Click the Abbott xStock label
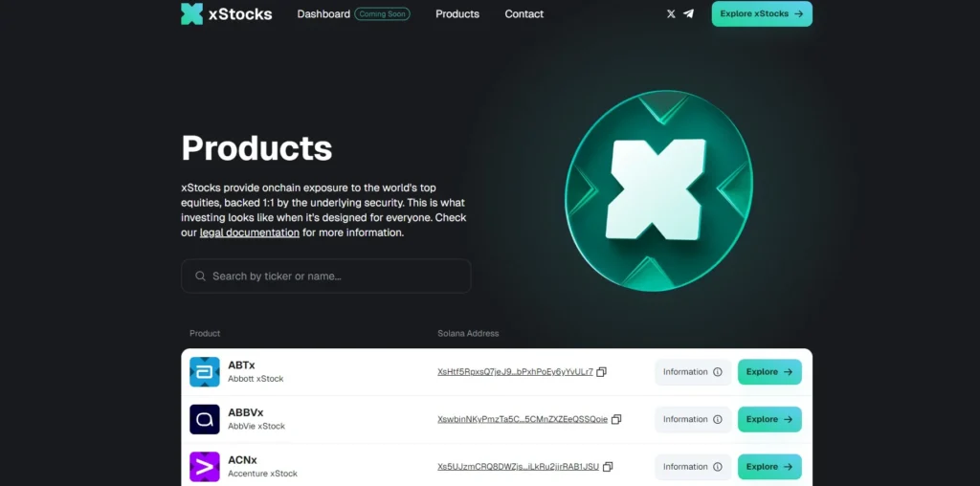The width and height of the screenshot is (980, 486). tap(256, 379)
